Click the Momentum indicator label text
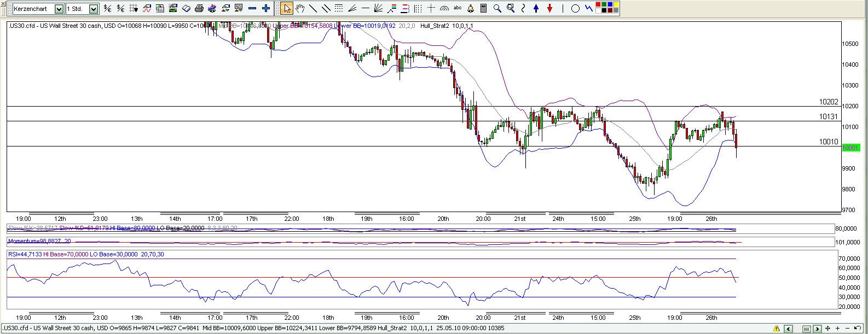The width and height of the screenshot is (868, 334). pos(39,241)
